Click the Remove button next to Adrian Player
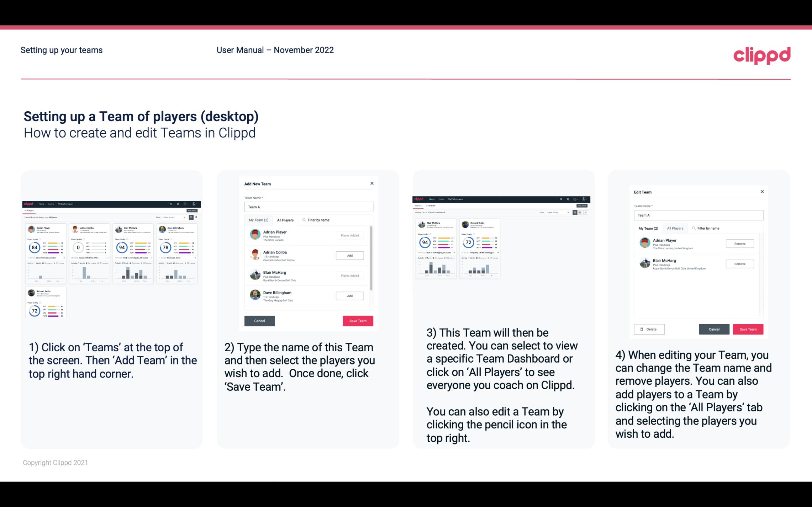 739,244
